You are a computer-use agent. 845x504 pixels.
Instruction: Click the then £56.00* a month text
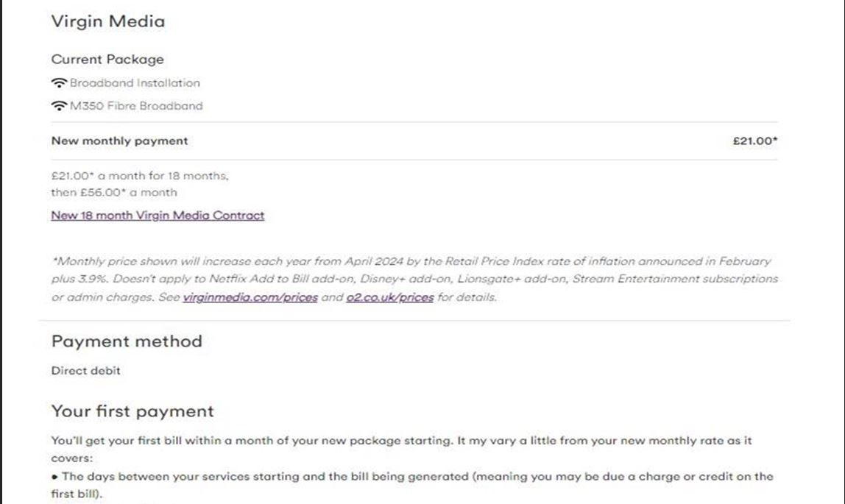coord(113,192)
